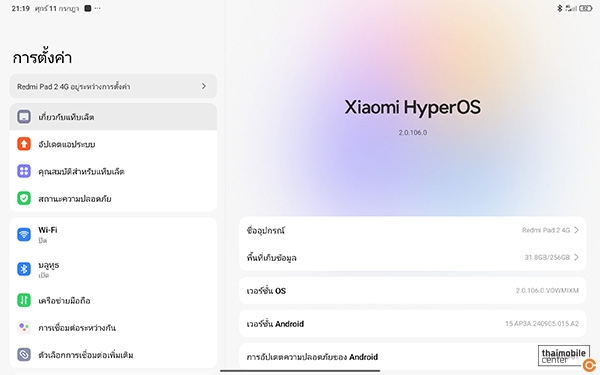
Task: Open device name row chevron
Action: coord(576,230)
